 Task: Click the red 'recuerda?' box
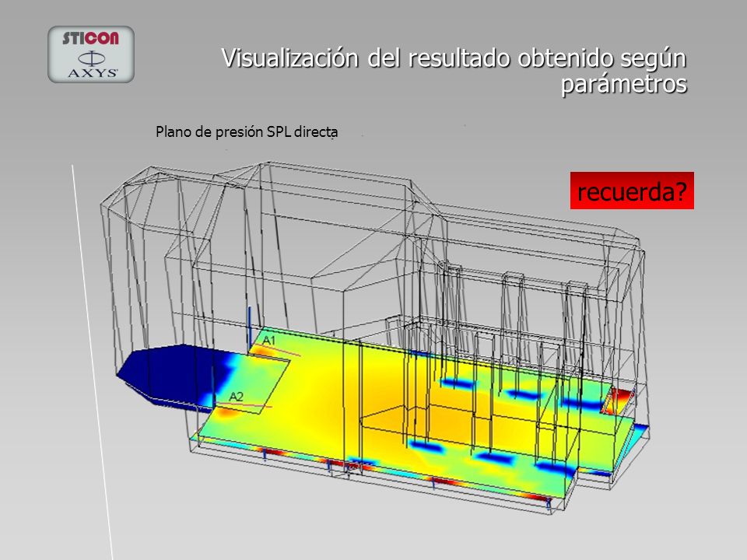coord(632,191)
